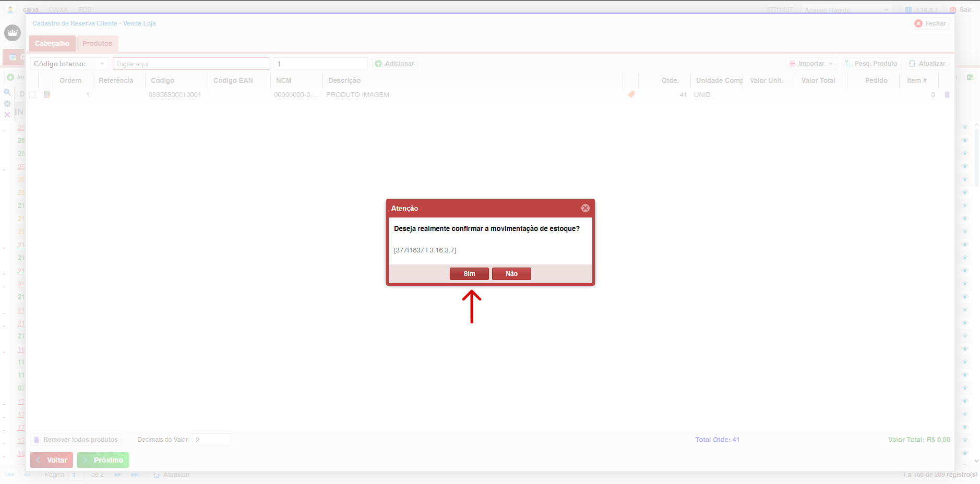
Task: Confirm stock movement with Sim button
Action: (x=469, y=274)
